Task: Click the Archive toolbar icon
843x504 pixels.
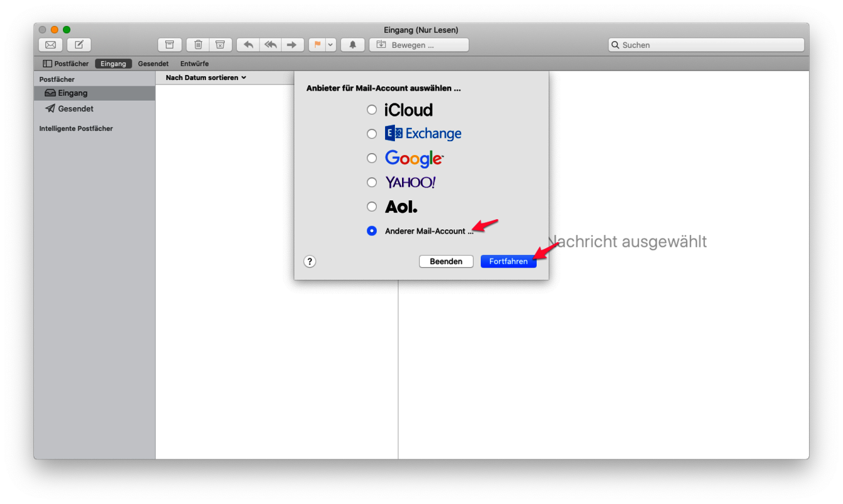Action: tap(169, 45)
